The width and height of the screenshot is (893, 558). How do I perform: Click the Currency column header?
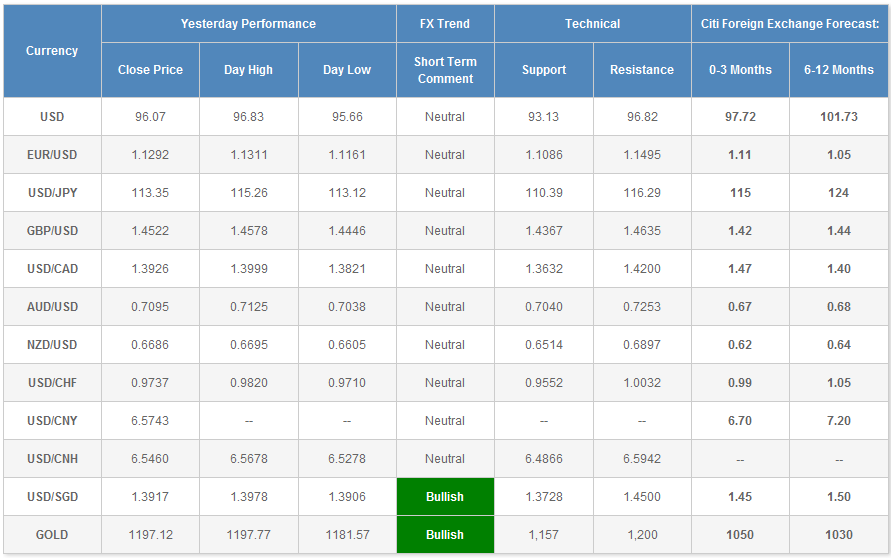tap(52, 51)
